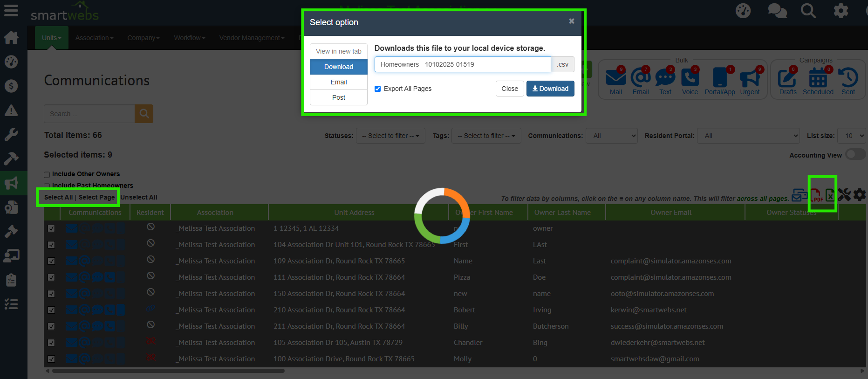868x379 pixels.
Task: Open Bulk Mail communication
Action: (615, 80)
